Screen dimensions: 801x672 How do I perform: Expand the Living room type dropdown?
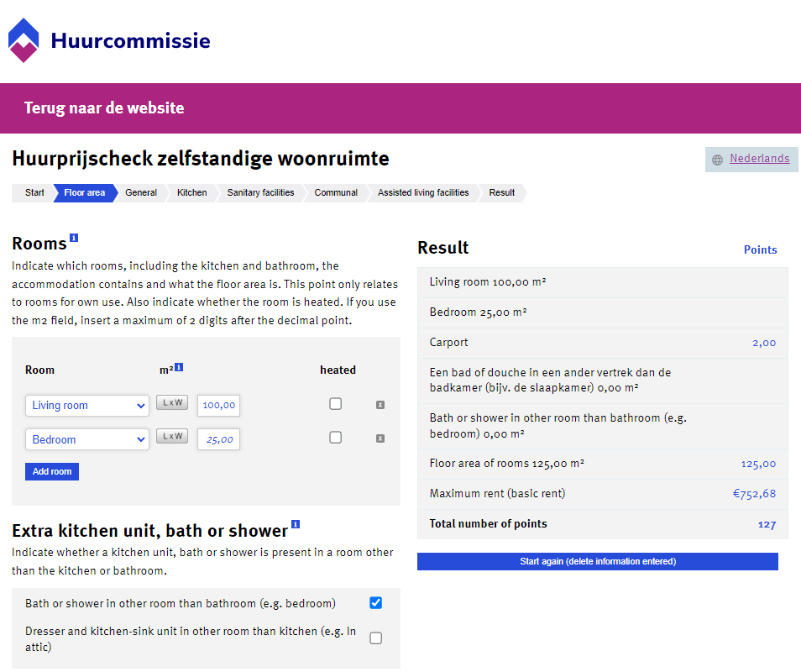click(87, 405)
